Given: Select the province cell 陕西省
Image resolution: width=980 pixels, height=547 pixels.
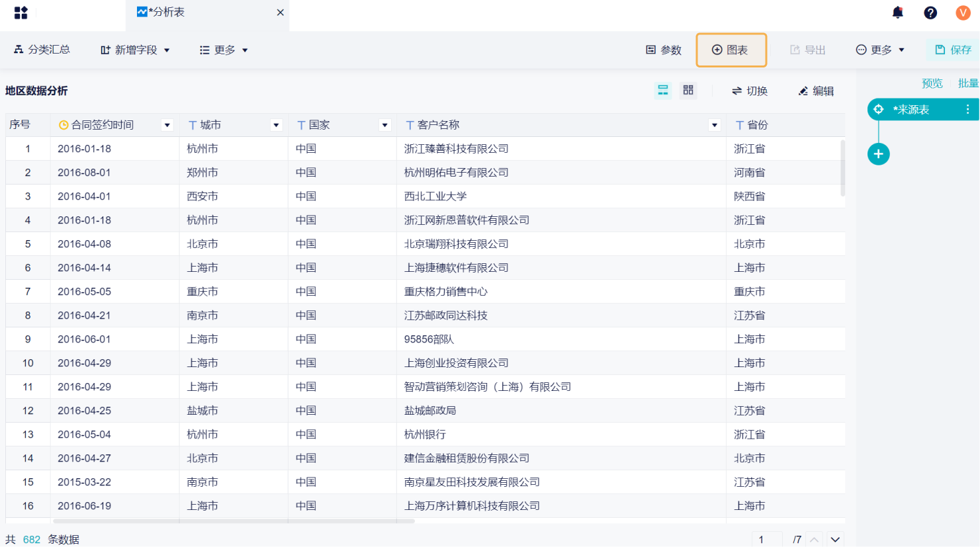Looking at the screenshot, I should [x=785, y=196].
